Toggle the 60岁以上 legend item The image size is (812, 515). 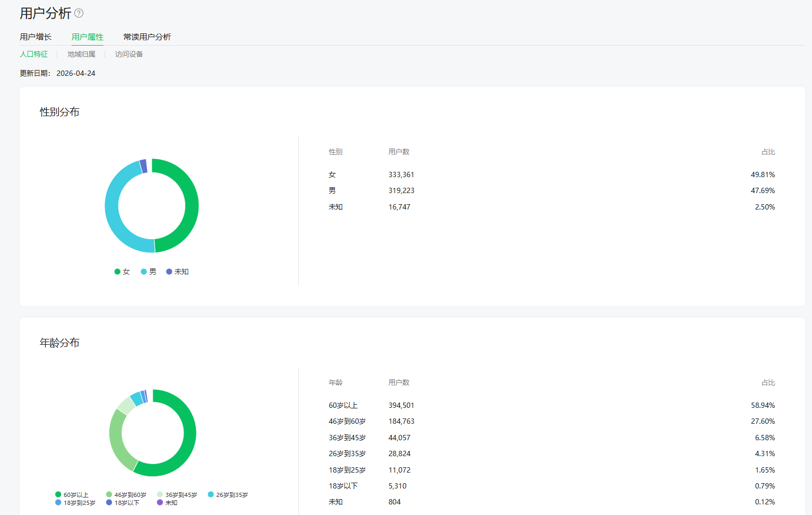pos(72,495)
